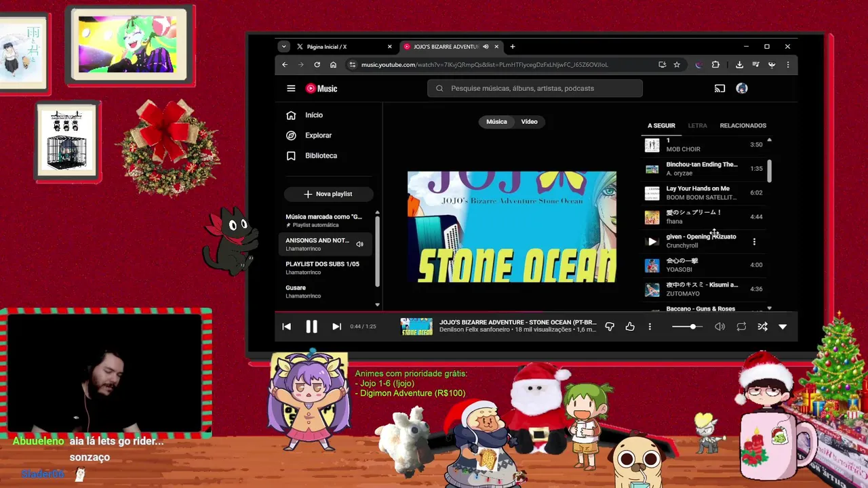Go back using the browser back arrow
The image size is (868, 488).
click(285, 64)
